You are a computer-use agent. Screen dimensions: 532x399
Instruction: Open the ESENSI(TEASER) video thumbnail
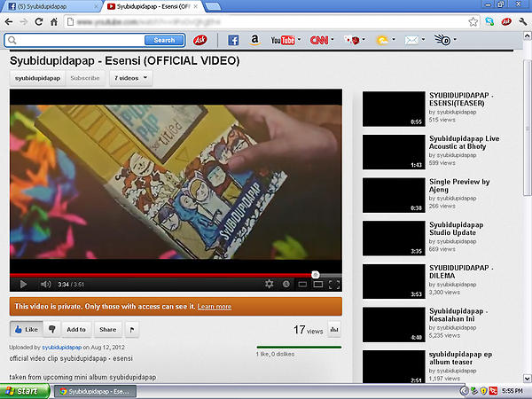click(394, 109)
